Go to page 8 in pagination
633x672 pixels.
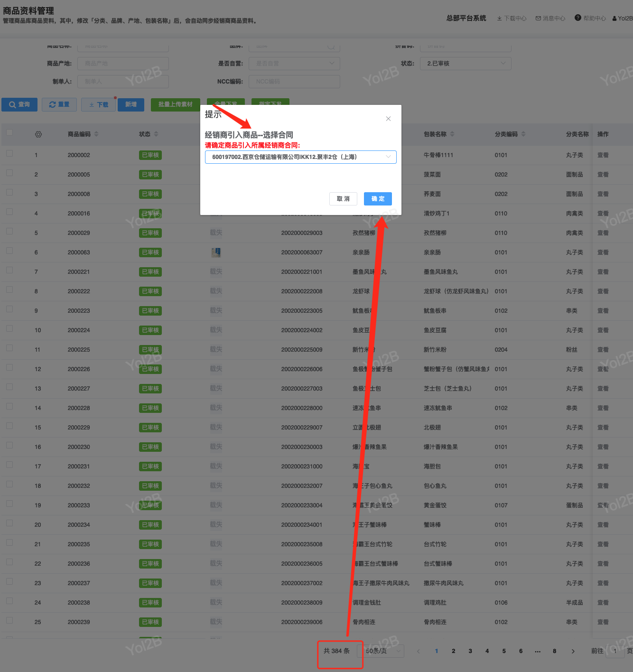(555, 651)
